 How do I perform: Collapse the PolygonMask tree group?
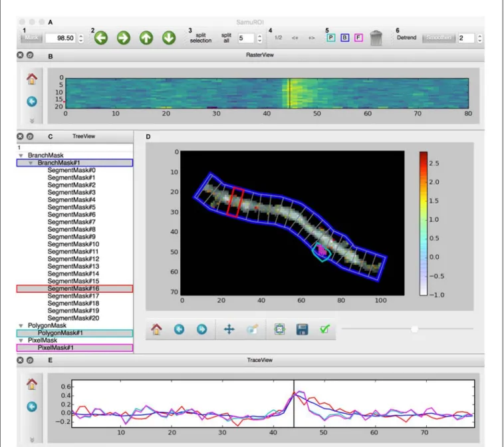click(21, 325)
